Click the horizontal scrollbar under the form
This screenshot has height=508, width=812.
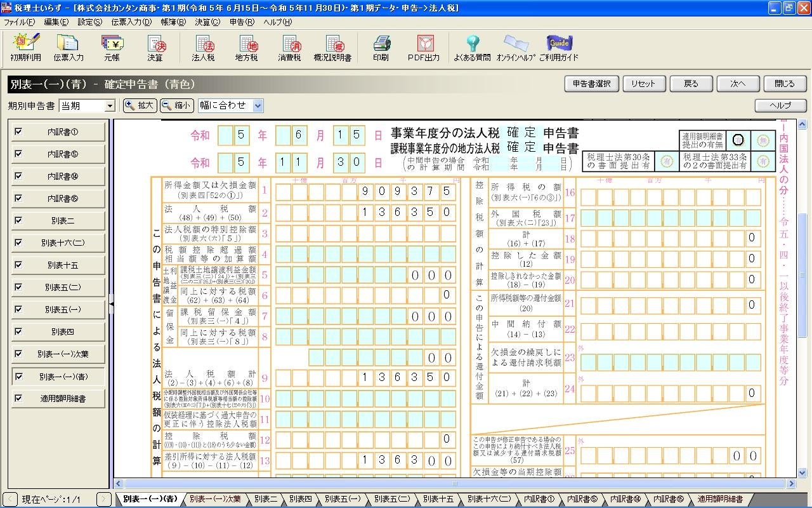[x=454, y=484]
